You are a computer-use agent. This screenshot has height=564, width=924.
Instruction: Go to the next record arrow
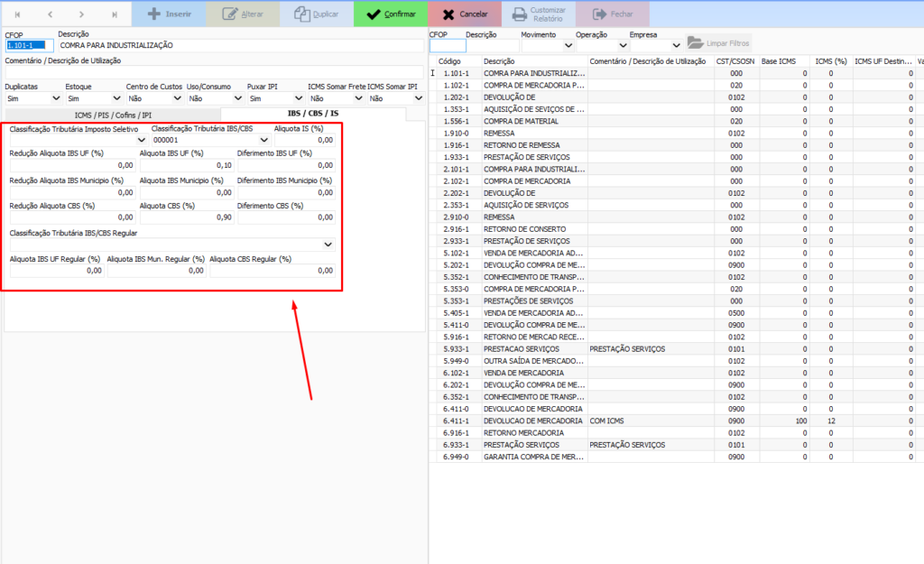point(82,14)
